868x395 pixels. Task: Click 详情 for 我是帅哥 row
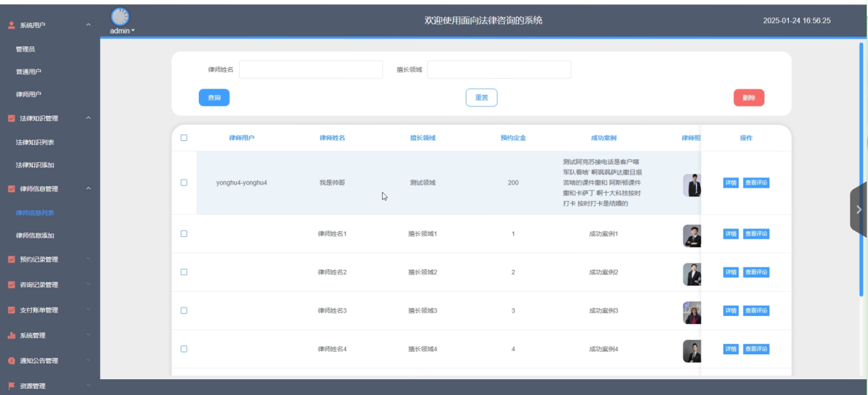[731, 183]
